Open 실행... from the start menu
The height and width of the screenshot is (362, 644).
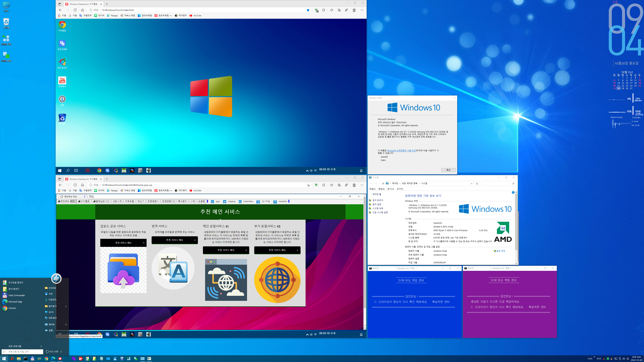point(49,330)
